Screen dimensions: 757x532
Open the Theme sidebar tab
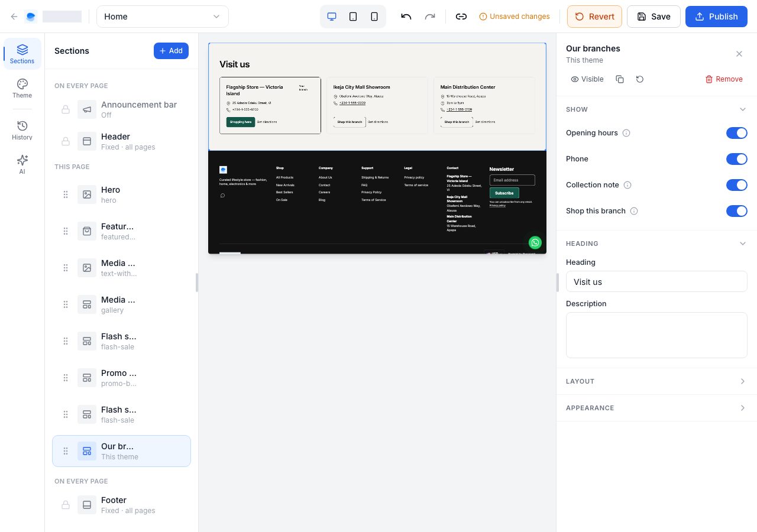coord(22,89)
